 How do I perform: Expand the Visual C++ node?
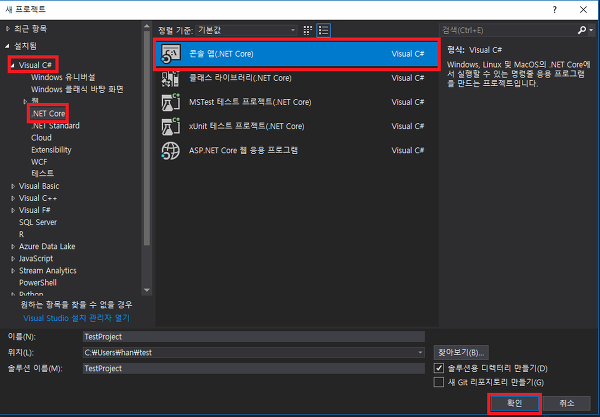(x=13, y=198)
